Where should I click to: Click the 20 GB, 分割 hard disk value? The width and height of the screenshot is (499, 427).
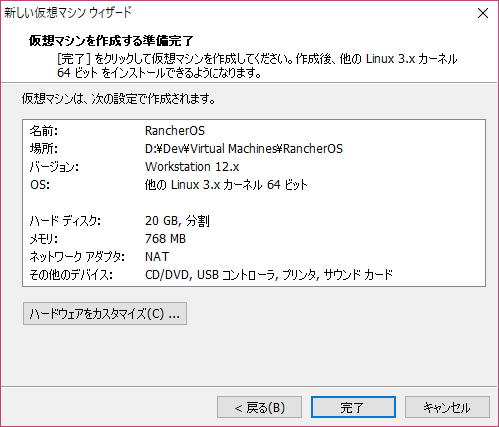pyautogui.click(x=177, y=221)
